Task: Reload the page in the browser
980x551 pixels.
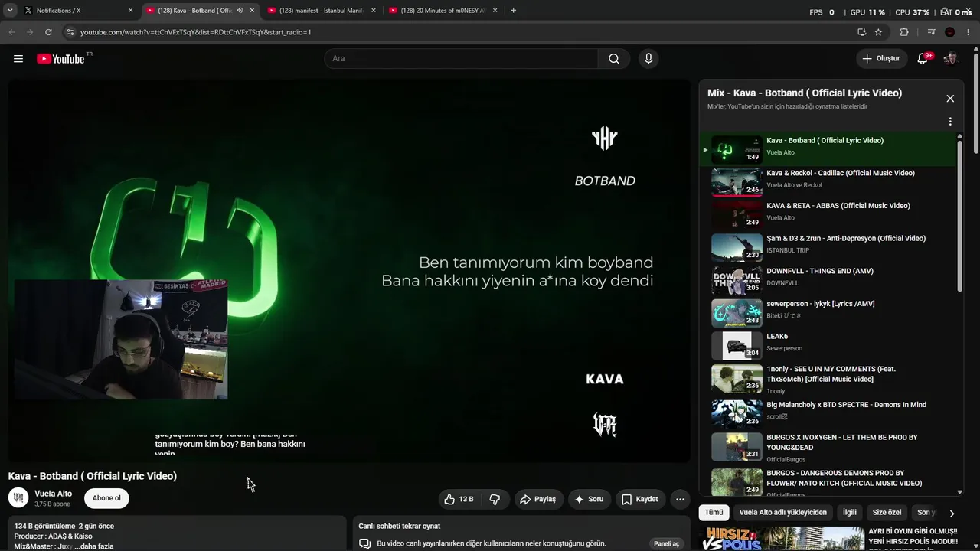Action: pos(48,32)
